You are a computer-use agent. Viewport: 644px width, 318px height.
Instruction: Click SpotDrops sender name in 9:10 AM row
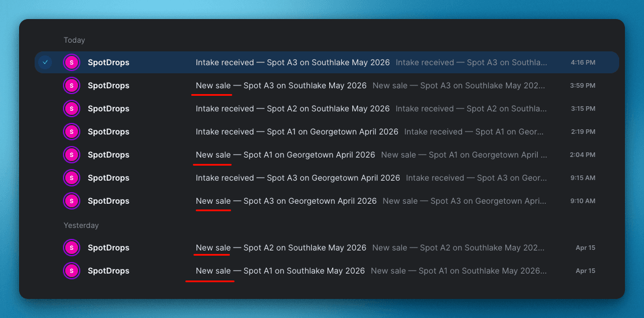pos(109,201)
